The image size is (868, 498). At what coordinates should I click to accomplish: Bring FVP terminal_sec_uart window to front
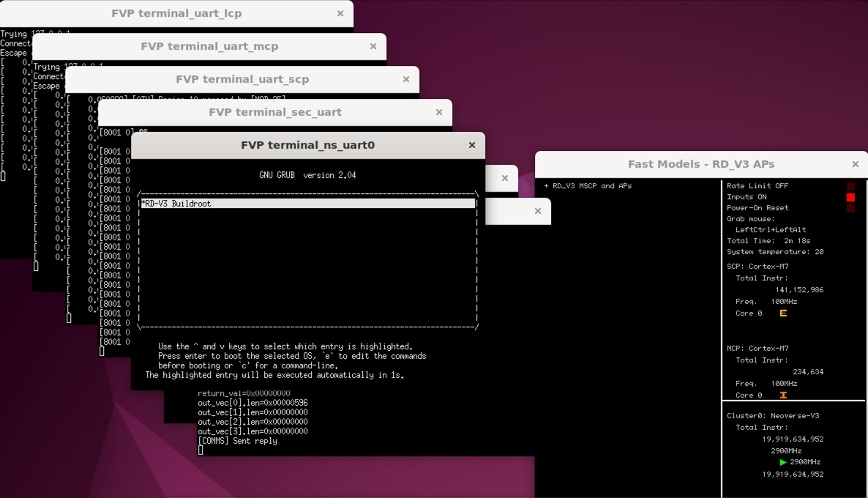(x=274, y=112)
